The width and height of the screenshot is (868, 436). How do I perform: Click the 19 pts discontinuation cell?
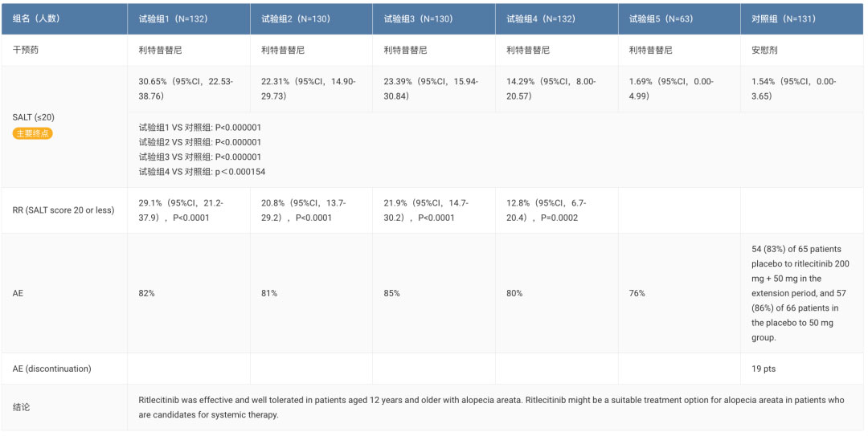click(764, 369)
